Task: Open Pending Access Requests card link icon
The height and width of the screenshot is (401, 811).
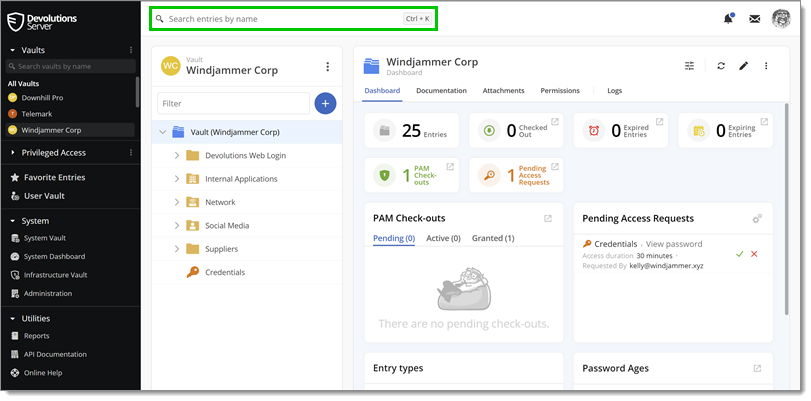Action: pos(554,167)
